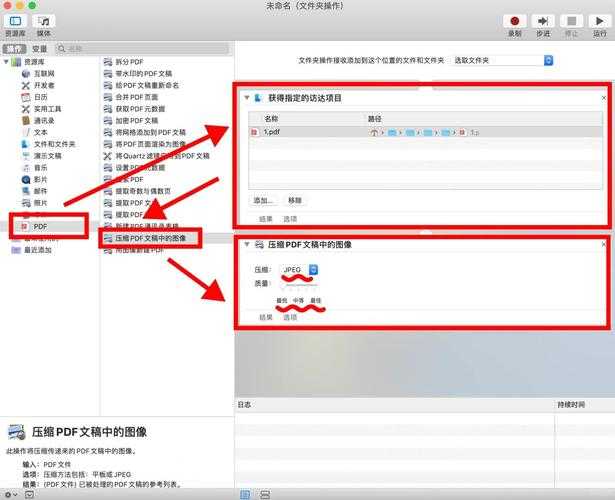615x500 pixels.
Task: Run the workflow with 运行 button
Action: [599, 21]
